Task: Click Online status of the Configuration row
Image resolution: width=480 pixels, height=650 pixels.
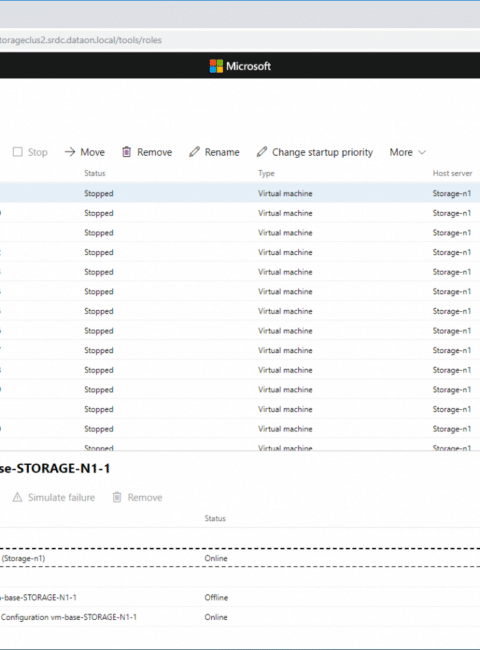Action: point(216,617)
